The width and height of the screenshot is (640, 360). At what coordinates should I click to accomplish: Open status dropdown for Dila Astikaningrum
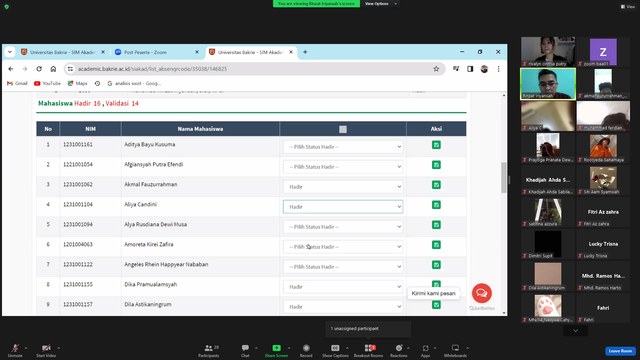pos(343,307)
